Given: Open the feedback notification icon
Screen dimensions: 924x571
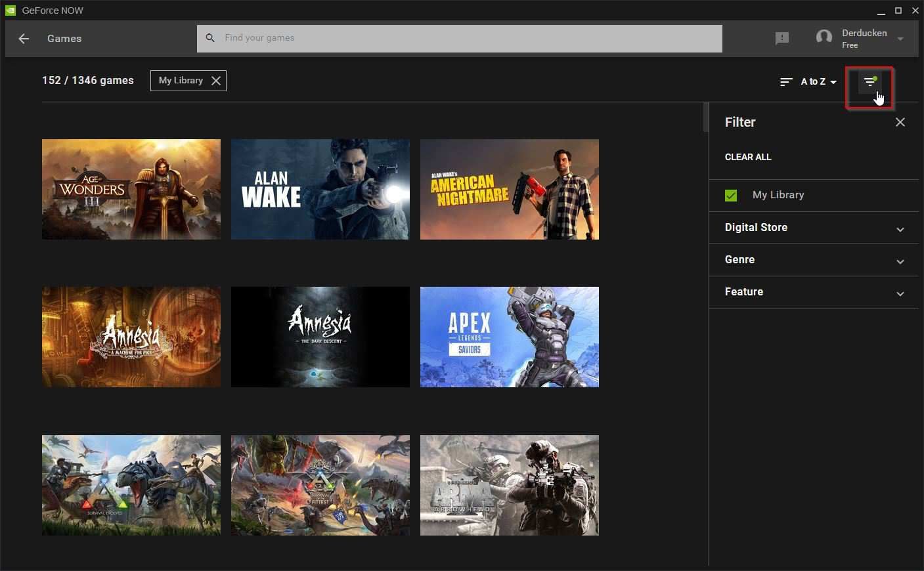Looking at the screenshot, I should click(x=781, y=39).
